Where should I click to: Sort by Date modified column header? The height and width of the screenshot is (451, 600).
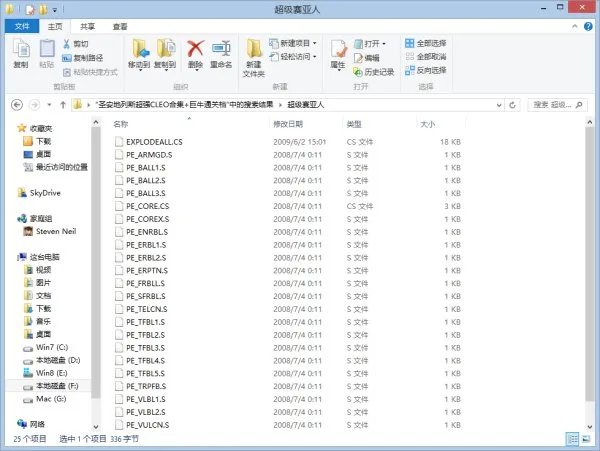tap(288, 124)
